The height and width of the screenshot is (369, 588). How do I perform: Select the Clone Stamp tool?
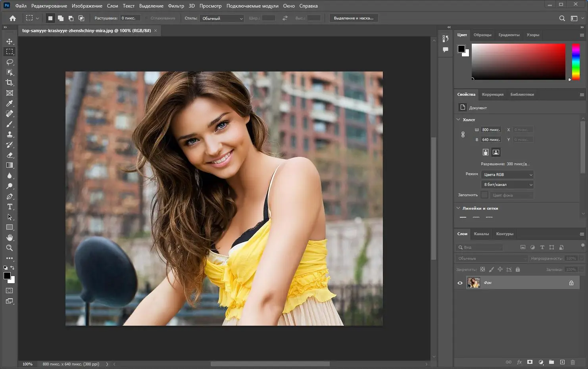(x=10, y=134)
